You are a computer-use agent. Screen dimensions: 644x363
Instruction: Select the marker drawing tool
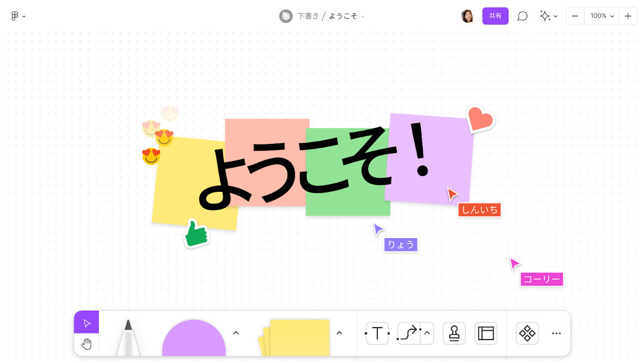128,335
